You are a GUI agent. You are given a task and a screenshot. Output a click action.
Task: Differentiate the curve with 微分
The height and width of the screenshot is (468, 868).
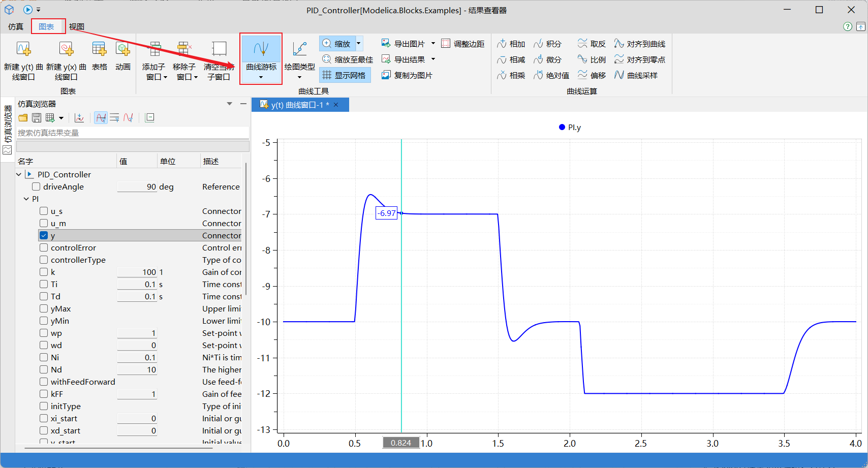[547, 59]
